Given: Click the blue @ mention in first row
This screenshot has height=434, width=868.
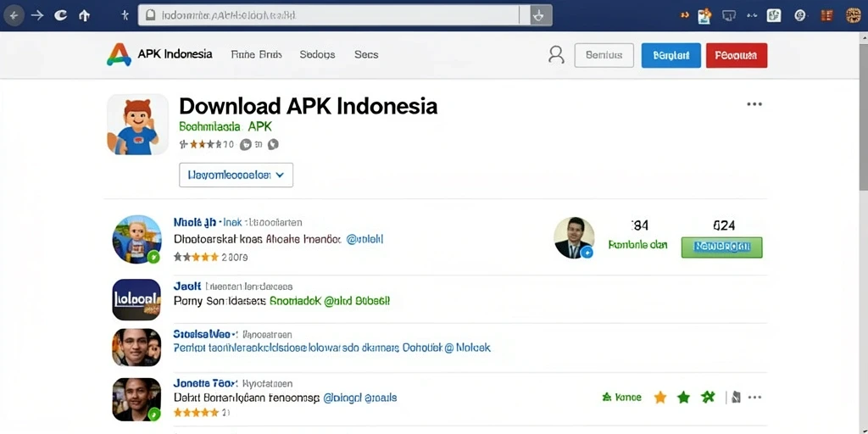Looking at the screenshot, I should click(364, 240).
